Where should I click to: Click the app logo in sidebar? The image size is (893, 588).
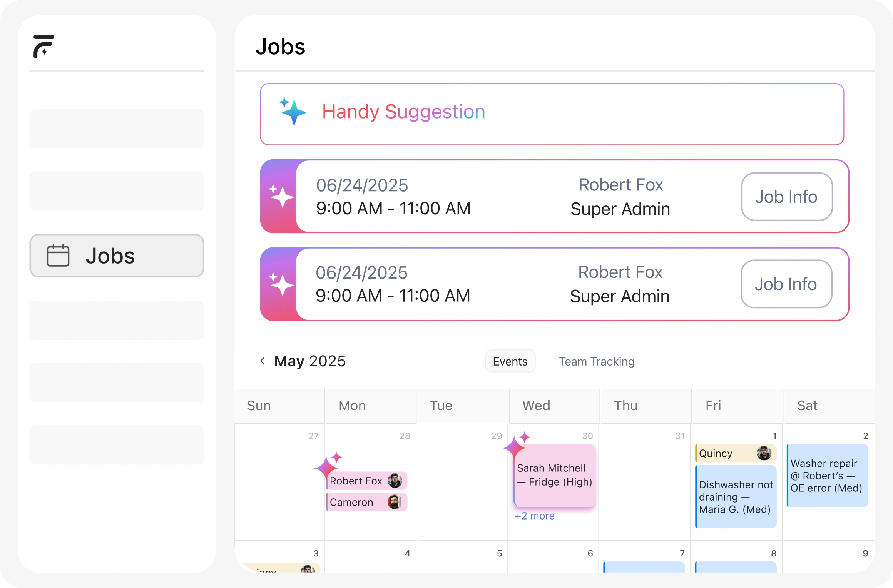click(x=43, y=47)
